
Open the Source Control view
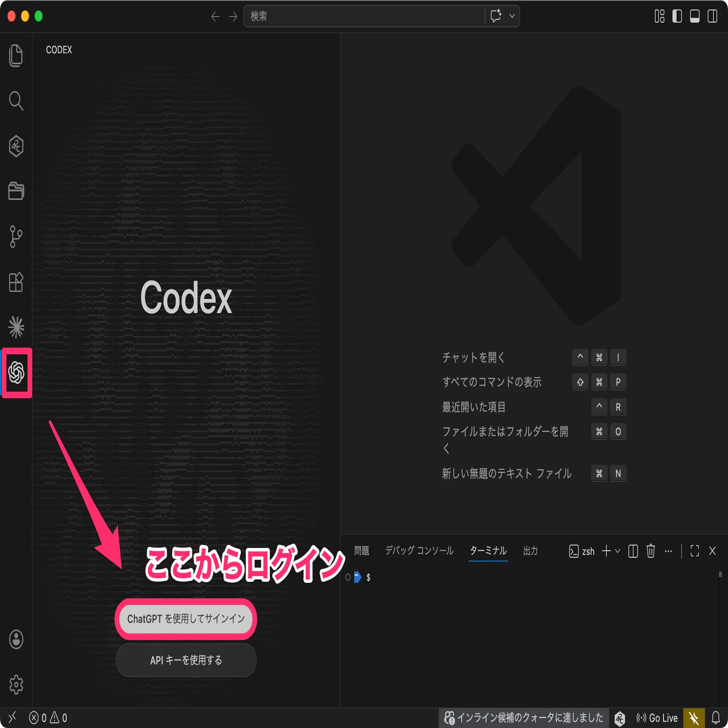point(16,236)
